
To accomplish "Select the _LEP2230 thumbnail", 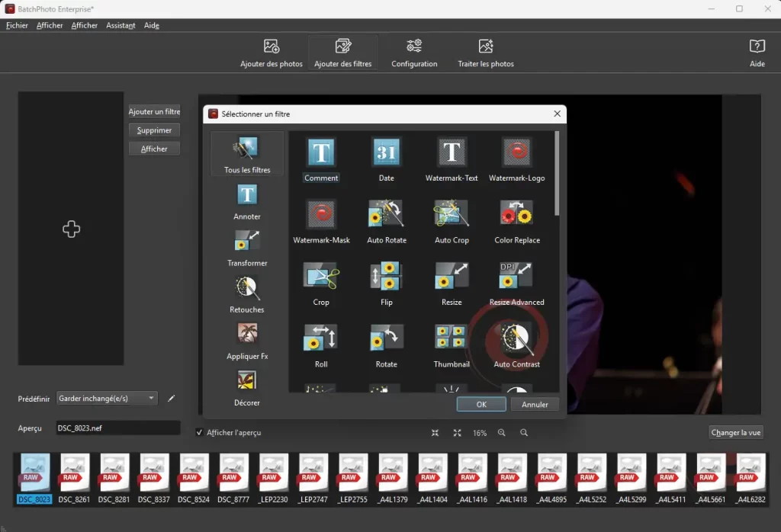I will [x=274, y=478].
